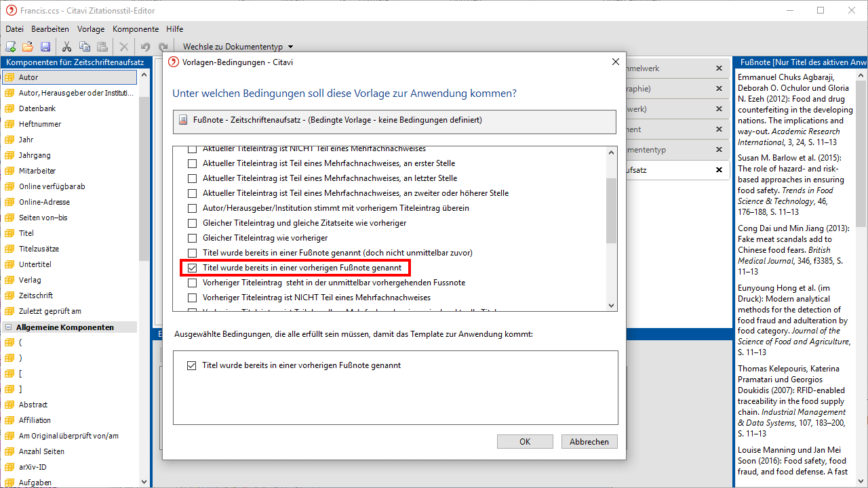The width and height of the screenshot is (868, 488).
Task: Close the Vorlagen-Bedingungen dialog
Action: coord(616,62)
